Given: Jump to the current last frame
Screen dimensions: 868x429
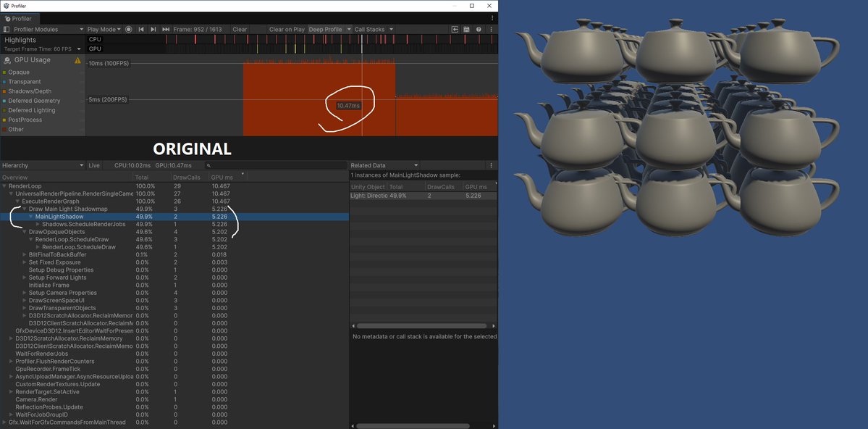Looking at the screenshot, I should (166, 30).
